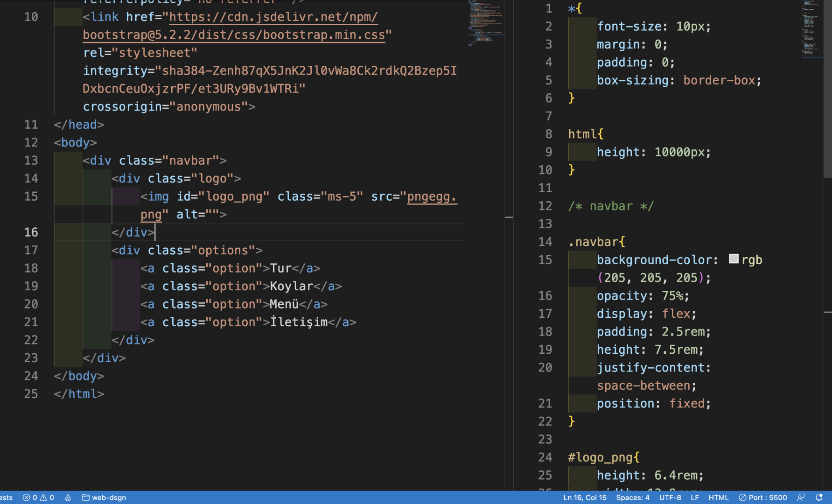Place cursor on the 'Menü' anchor text

(x=284, y=304)
